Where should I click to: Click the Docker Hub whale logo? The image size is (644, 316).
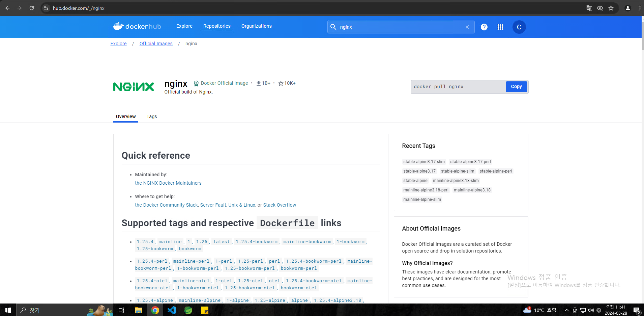point(118,26)
